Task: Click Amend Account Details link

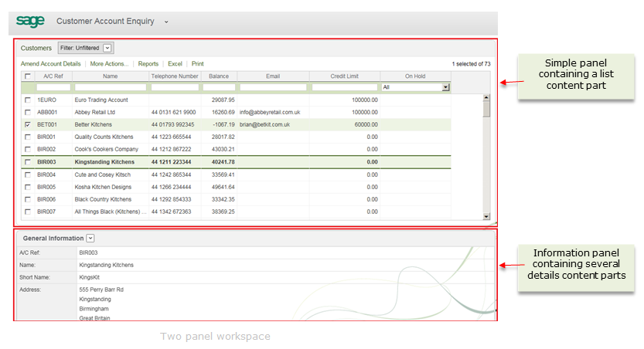Action: point(50,63)
